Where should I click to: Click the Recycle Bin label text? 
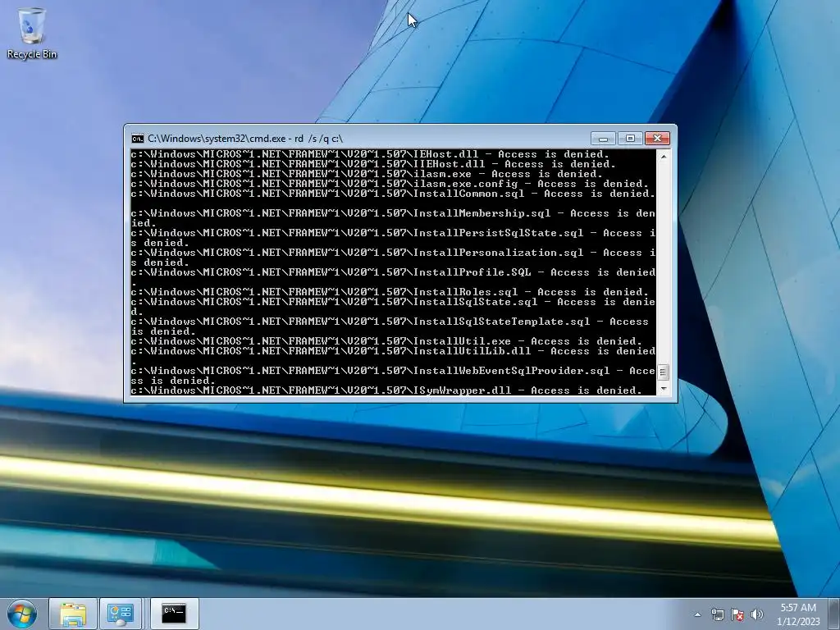32,54
